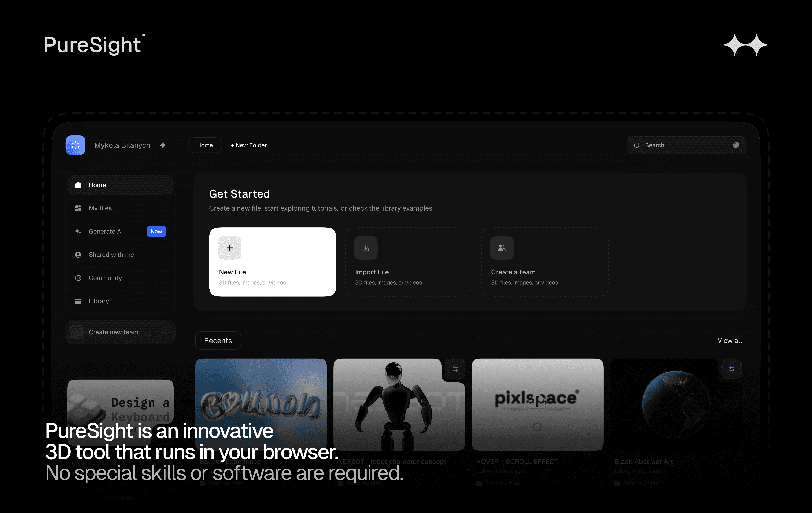Click the swap arrows icon on NEXBOT thumbnail

pos(455,369)
